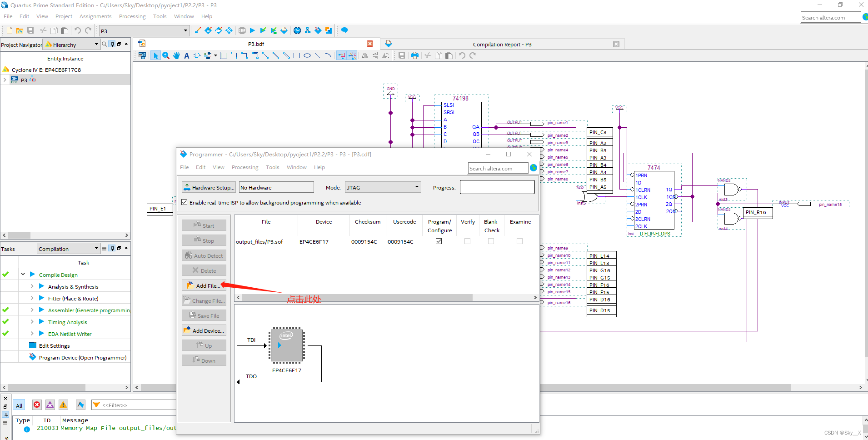Select the Pin tool in the schematic toolbar
This screenshot has height=440, width=868.
208,55
